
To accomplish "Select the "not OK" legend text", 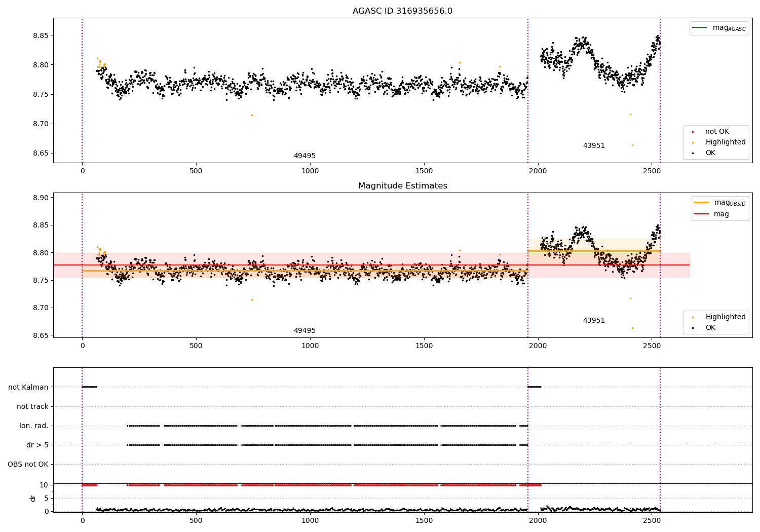I will coord(717,132).
